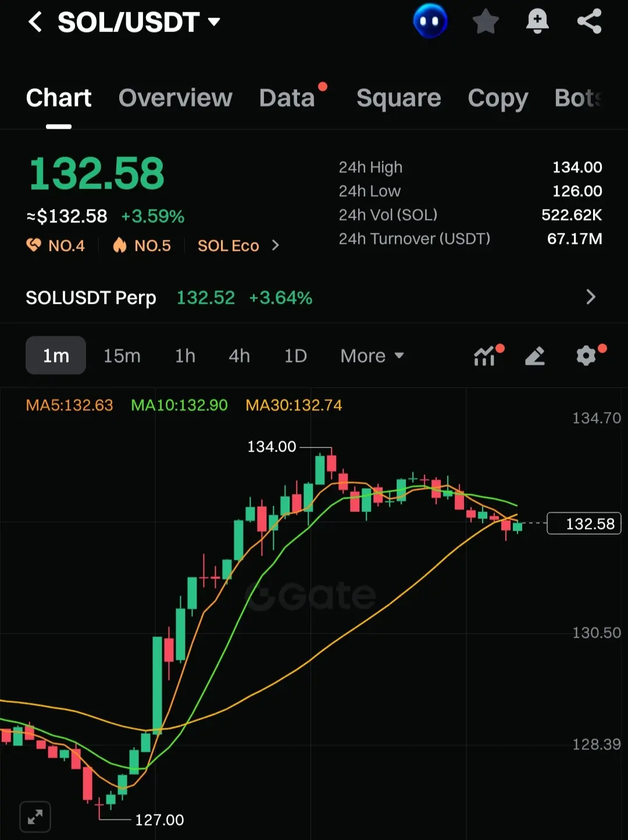Open the Copy tab
Image resolution: width=628 pixels, height=840 pixels.
click(x=498, y=98)
